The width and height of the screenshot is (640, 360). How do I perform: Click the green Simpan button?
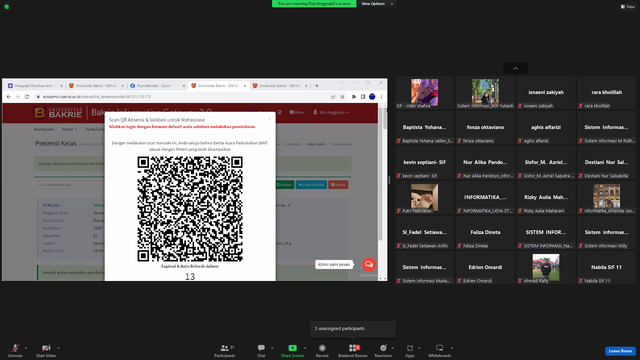coord(284,185)
